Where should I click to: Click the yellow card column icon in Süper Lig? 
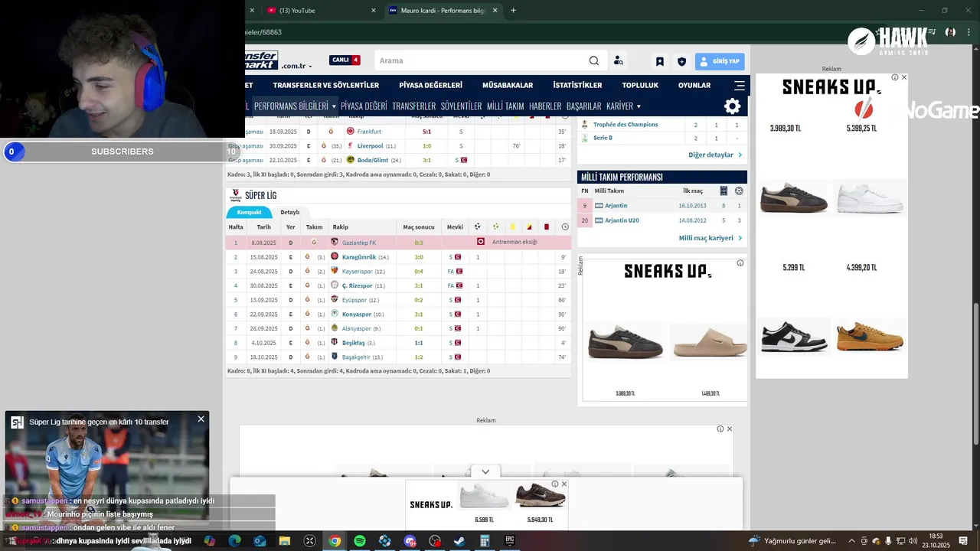(512, 227)
